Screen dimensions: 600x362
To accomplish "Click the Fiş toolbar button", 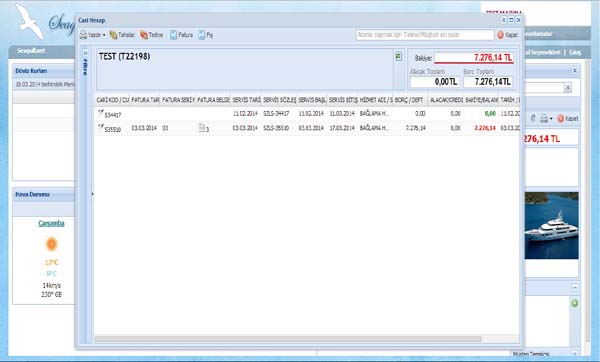I will coord(205,35).
